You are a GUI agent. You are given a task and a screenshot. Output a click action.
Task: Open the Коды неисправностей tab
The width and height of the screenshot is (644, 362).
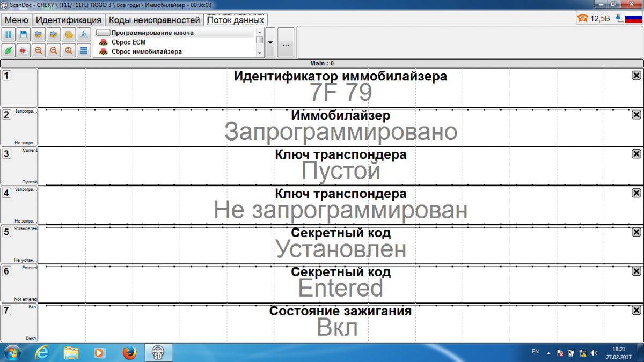tap(154, 20)
